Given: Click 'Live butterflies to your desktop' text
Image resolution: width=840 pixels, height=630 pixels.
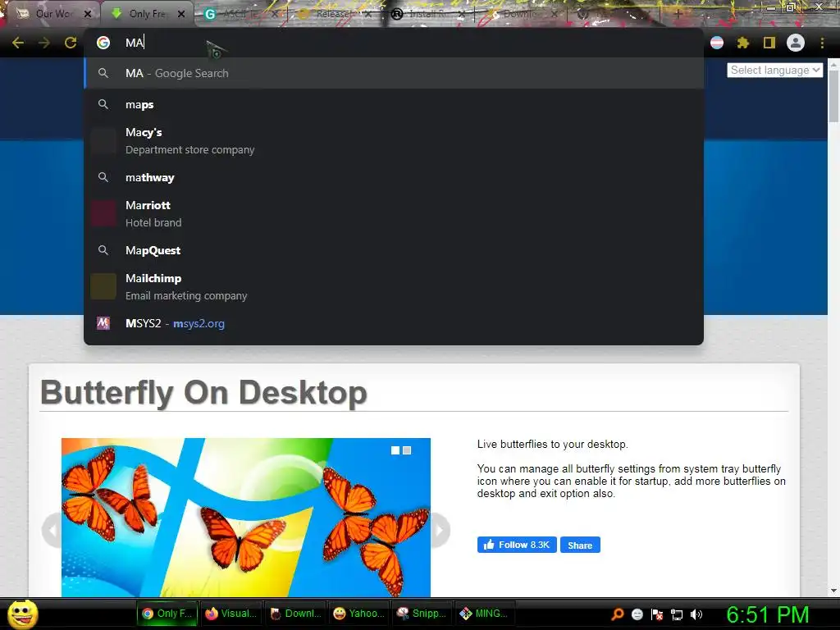Looking at the screenshot, I should (552, 444).
